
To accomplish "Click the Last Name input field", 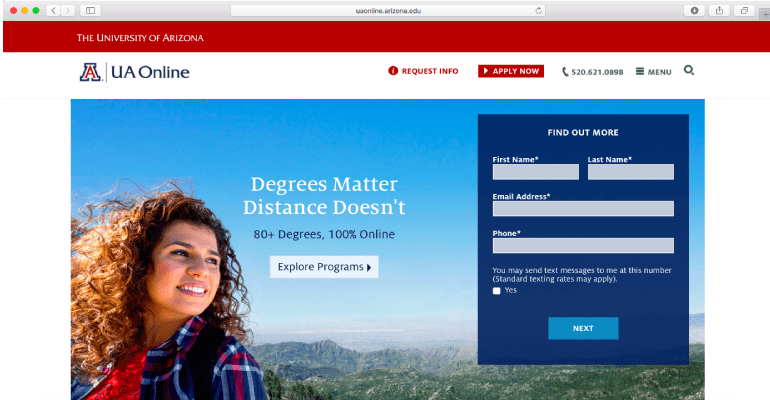I will pos(631,172).
